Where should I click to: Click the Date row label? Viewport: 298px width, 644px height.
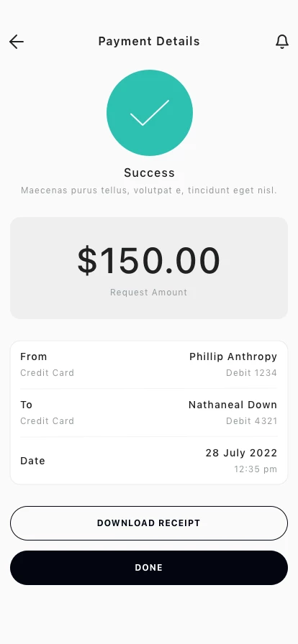pyautogui.click(x=32, y=461)
